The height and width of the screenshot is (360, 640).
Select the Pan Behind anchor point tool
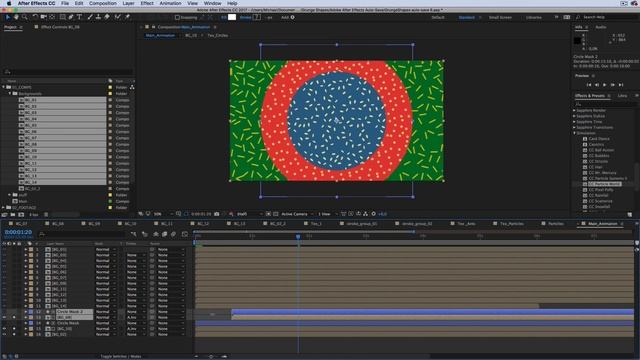click(x=52, y=17)
